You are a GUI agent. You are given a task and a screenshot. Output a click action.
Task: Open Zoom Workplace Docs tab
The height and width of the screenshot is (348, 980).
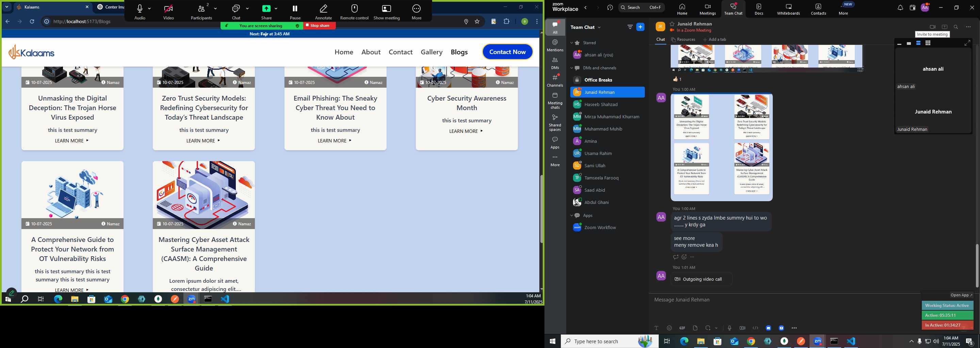point(759,9)
